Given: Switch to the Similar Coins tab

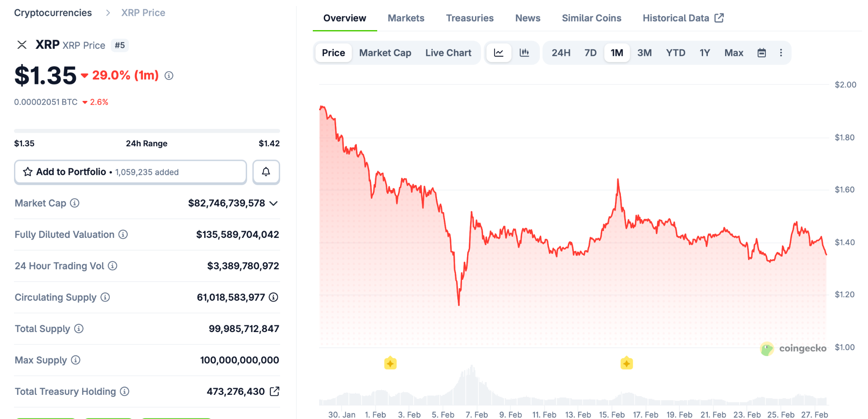Looking at the screenshot, I should click(x=591, y=18).
